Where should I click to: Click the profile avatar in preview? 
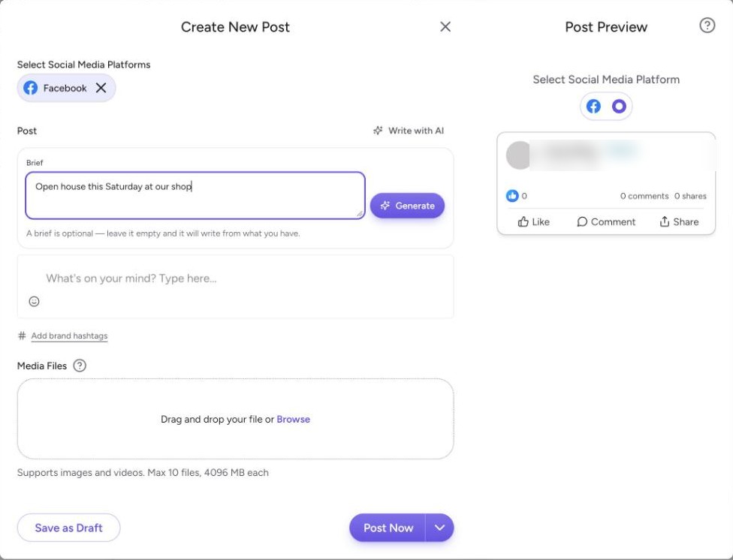tap(519, 155)
